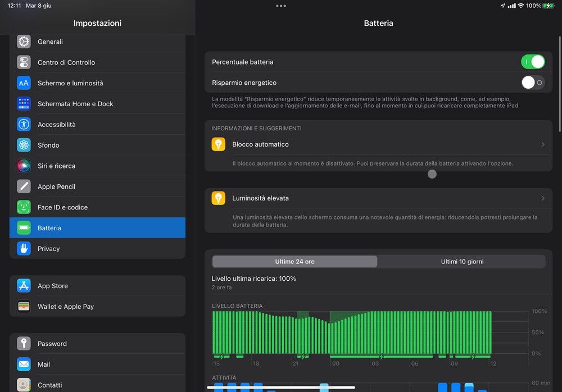
Task: Tap the App Store icon
Action: pos(24,286)
